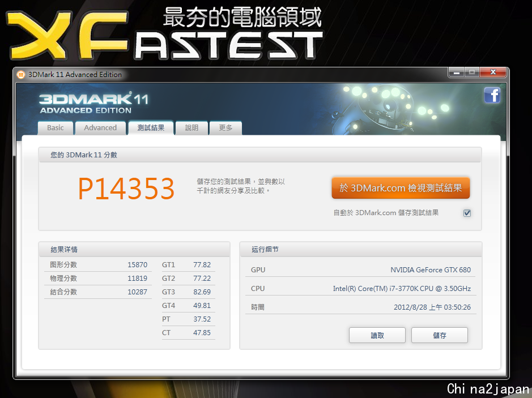Switch to the Advanced tab
Screen dimensions: 532x398
coord(100,128)
